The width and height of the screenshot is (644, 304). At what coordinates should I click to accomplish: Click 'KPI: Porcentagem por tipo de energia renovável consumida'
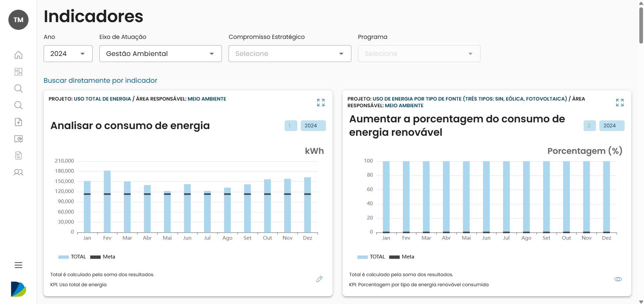tap(419, 285)
